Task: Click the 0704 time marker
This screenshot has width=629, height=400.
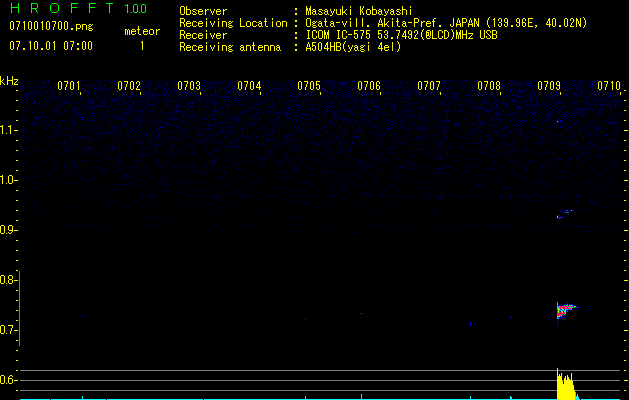Action: (x=249, y=86)
